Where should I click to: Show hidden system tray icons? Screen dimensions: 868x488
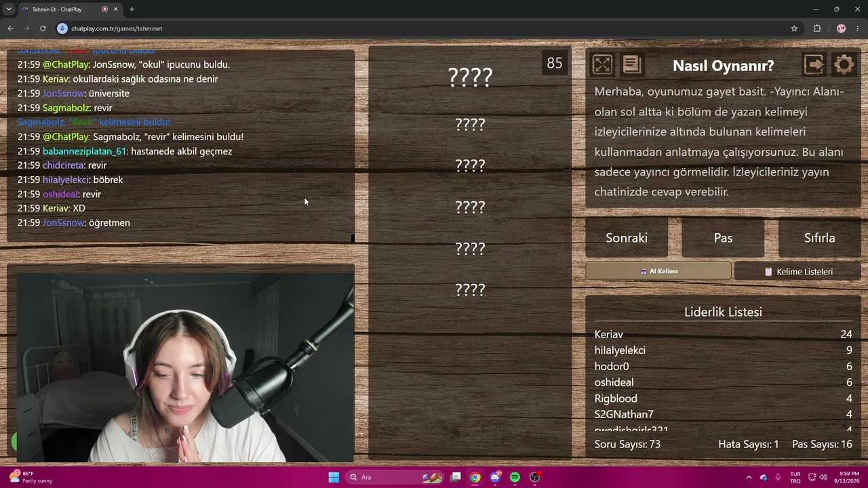tap(749, 477)
